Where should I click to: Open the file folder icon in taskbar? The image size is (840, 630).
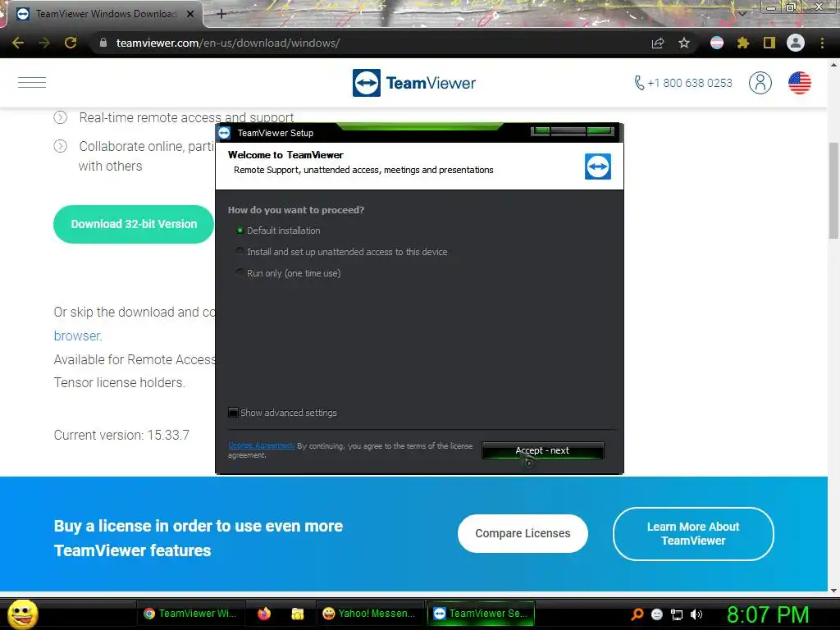point(297,614)
